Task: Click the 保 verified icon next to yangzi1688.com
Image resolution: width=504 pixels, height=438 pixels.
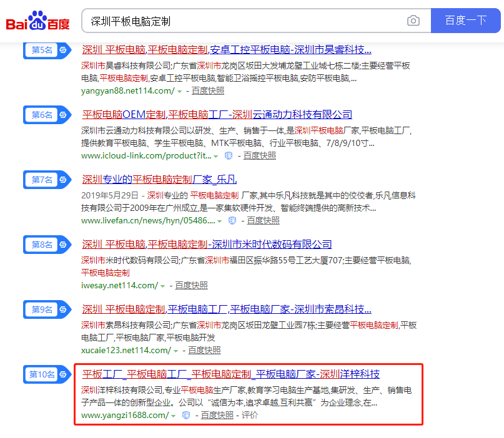Action: [186, 415]
